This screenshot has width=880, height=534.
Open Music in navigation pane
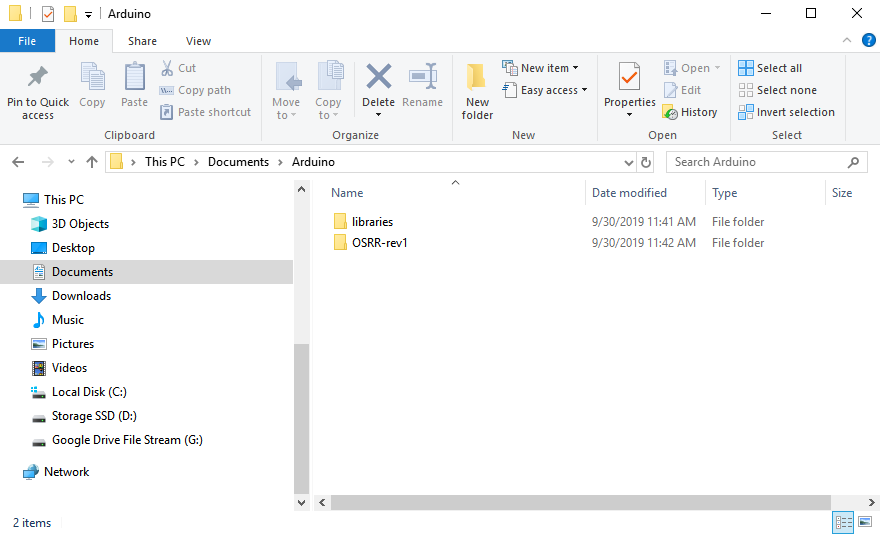(57, 320)
